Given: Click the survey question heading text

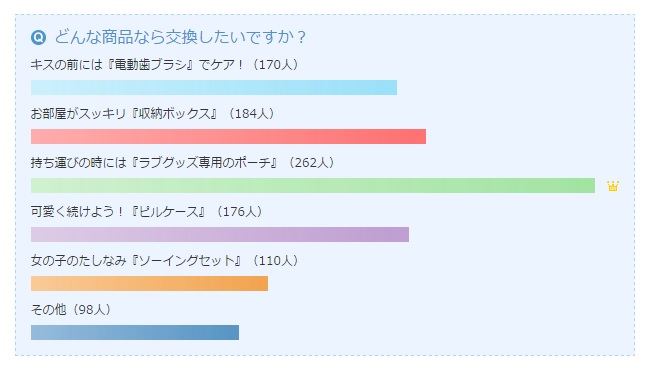Looking at the screenshot, I should [180, 37].
